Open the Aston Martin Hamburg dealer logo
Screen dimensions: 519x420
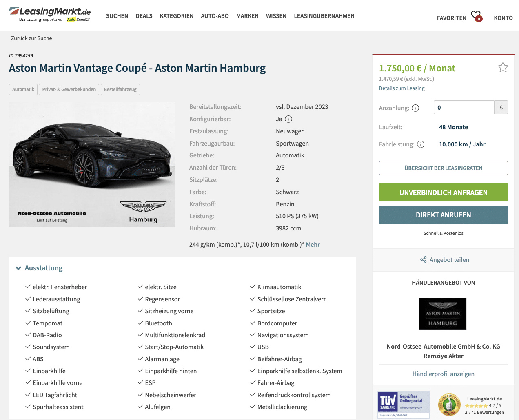pyautogui.click(x=443, y=314)
